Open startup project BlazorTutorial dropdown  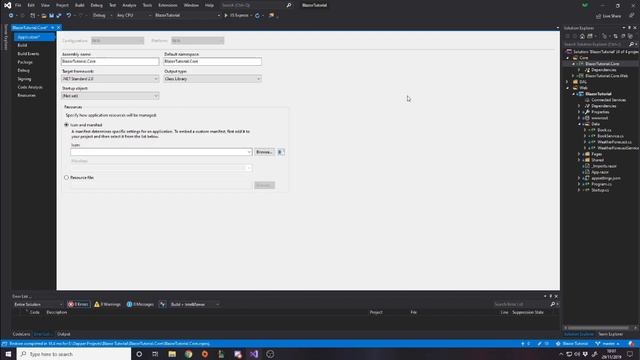click(187, 16)
